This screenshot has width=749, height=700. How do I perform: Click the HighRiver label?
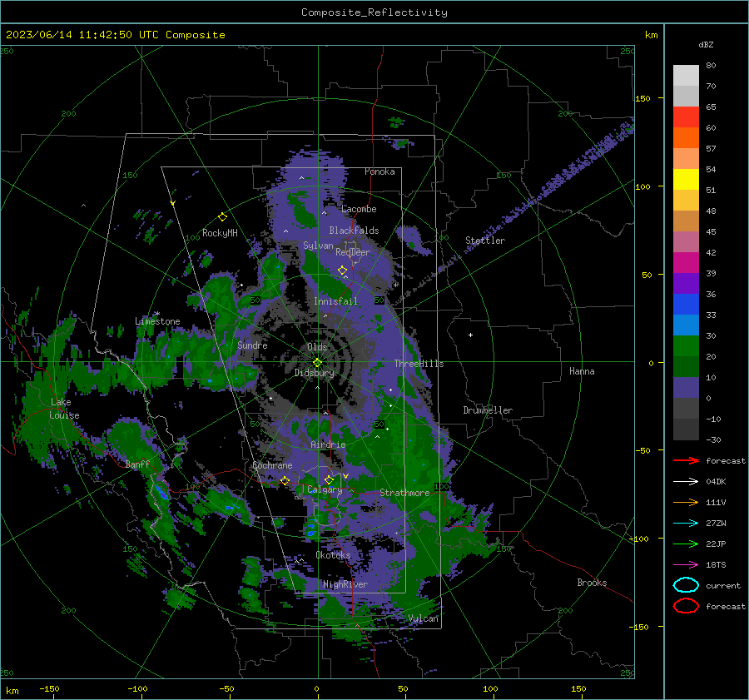[x=345, y=584]
